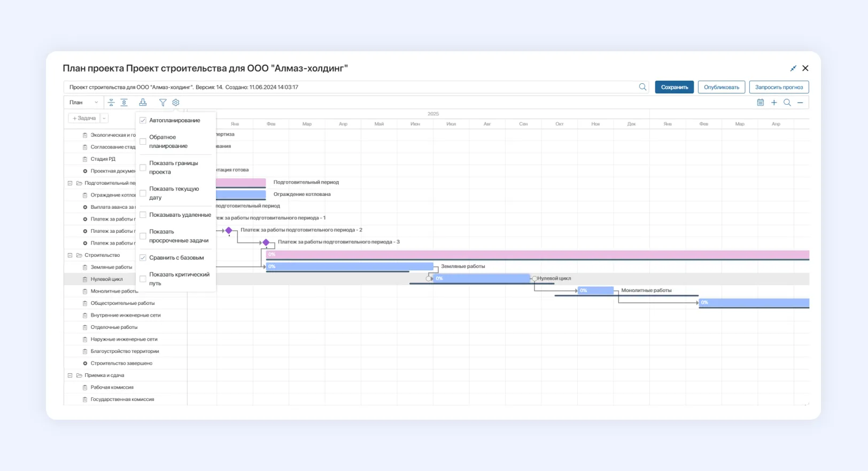Click the export download icon in toolbar
The height and width of the screenshot is (471, 868).
coord(143,103)
